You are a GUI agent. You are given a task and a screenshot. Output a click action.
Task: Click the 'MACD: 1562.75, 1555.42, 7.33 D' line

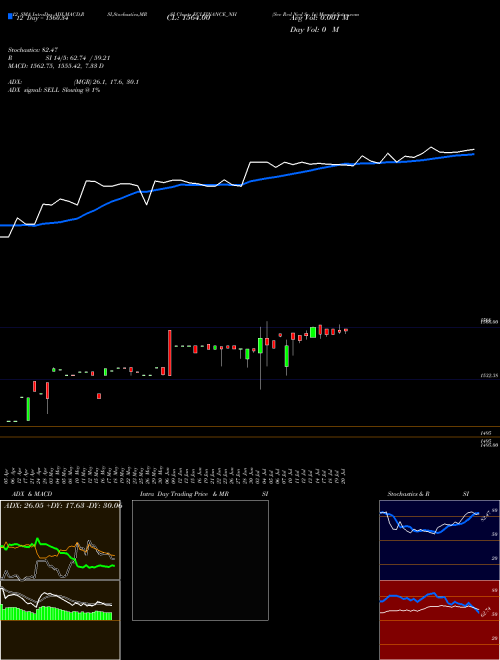tap(56, 66)
